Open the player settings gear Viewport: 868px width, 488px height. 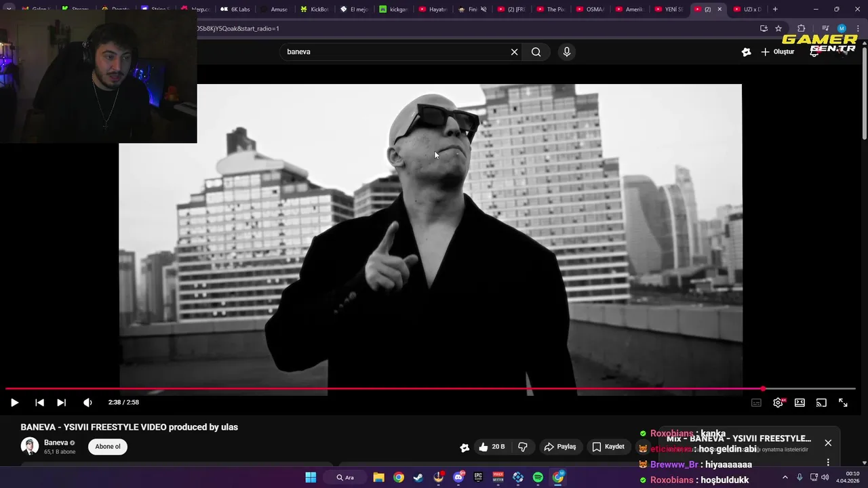click(x=778, y=403)
